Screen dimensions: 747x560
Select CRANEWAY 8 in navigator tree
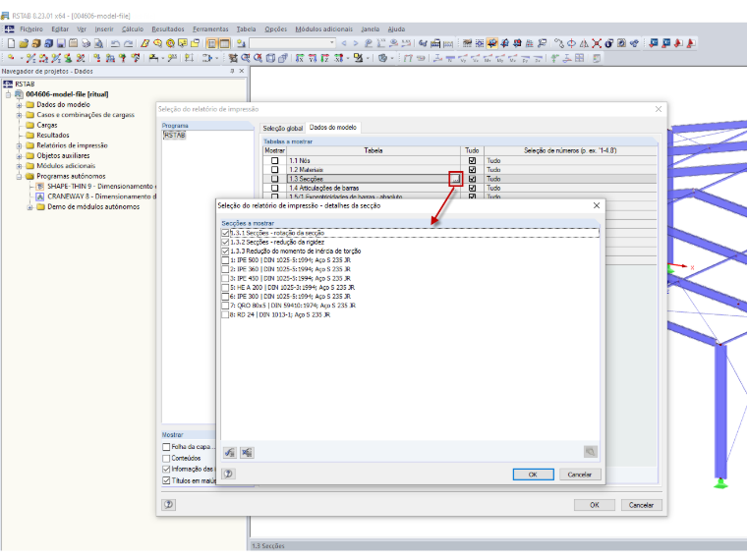[x=99, y=196]
